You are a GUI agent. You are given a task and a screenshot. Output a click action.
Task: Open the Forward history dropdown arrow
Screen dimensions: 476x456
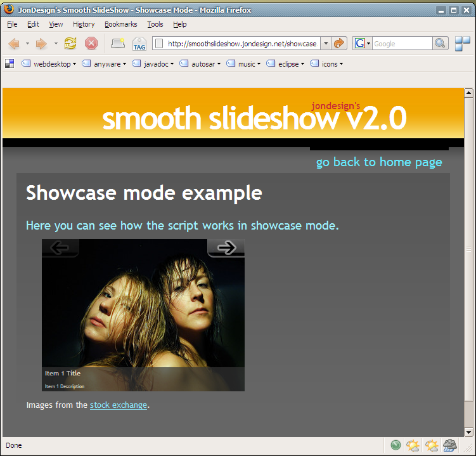pos(56,44)
